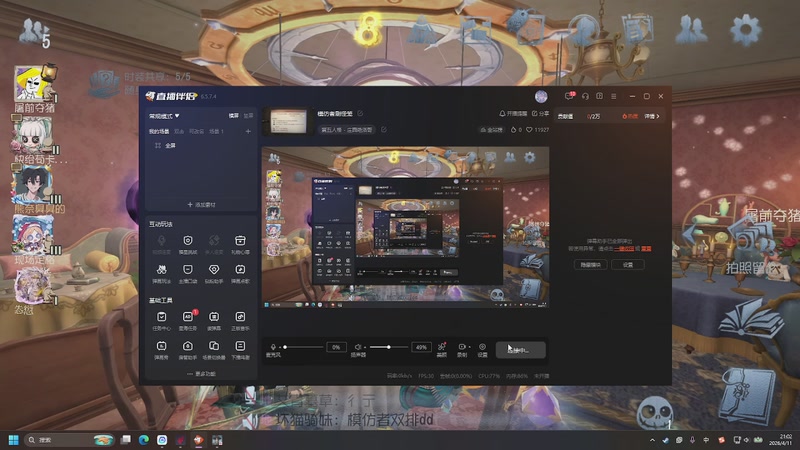Click the likes count 11927

[x=538, y=130]
